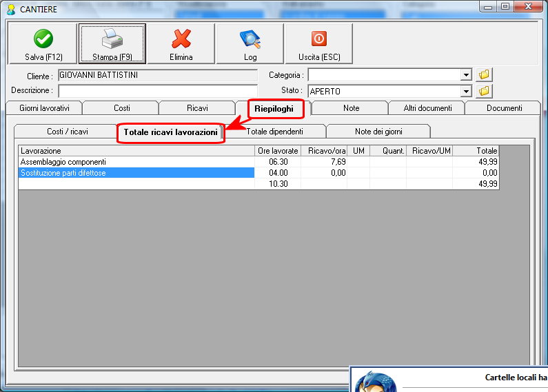Click the 10.30 total hours cell
The width and height of the screenshot is (548, 392).
point(278,184)
